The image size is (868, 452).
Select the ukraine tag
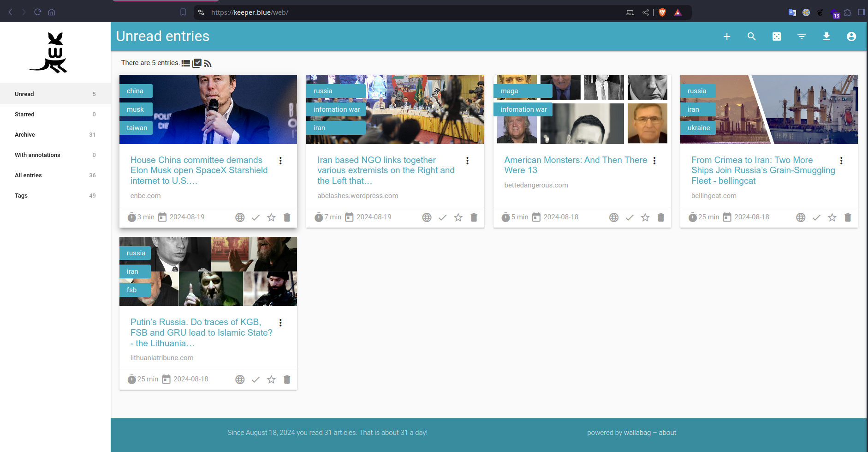tap(698, 128)
